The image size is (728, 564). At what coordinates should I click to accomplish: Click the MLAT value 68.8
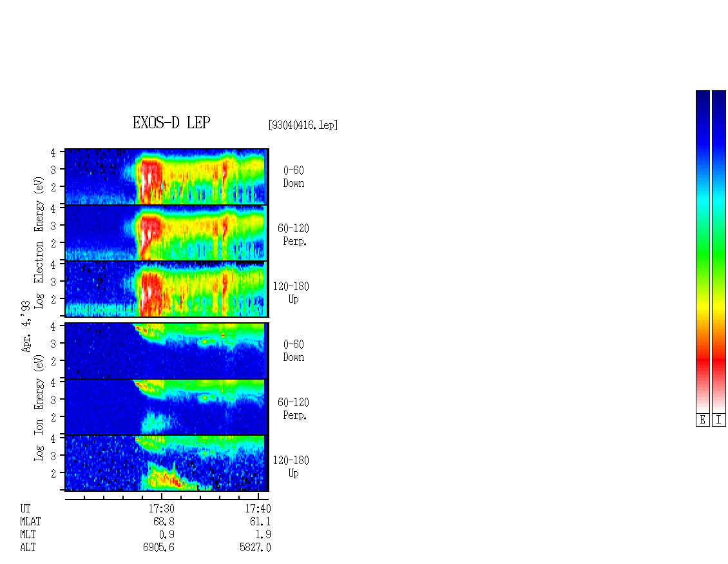tap(164, 521)
